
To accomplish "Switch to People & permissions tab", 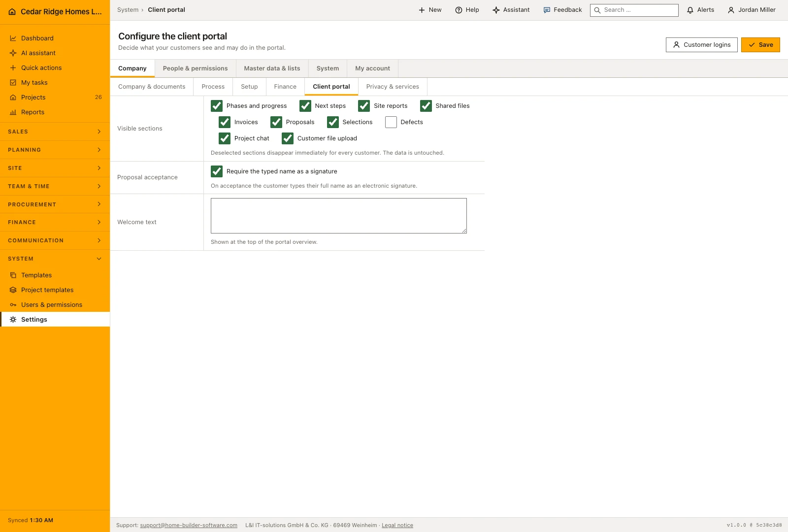I will coord(196,68).
